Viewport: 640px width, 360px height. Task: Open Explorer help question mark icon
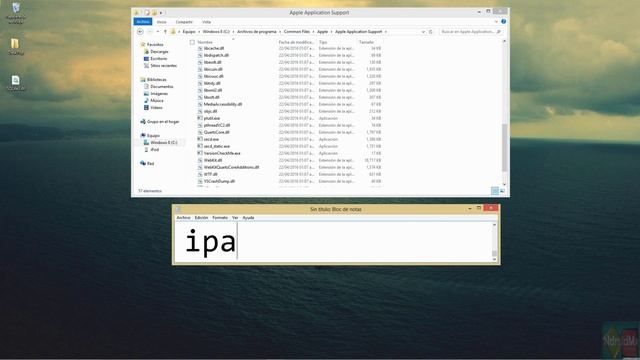[x=504, y=22]
